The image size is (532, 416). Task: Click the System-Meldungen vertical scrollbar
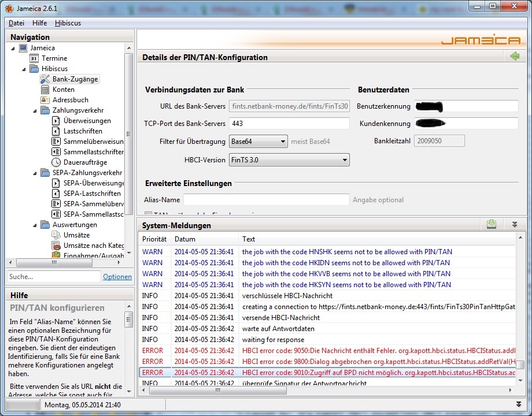point(520,365)
